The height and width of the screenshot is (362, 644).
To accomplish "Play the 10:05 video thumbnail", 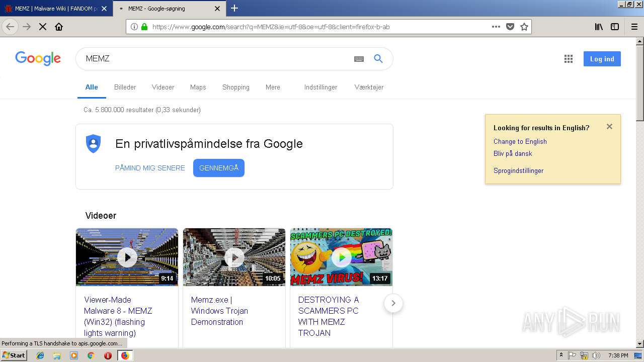I will [x=234, y=257].
